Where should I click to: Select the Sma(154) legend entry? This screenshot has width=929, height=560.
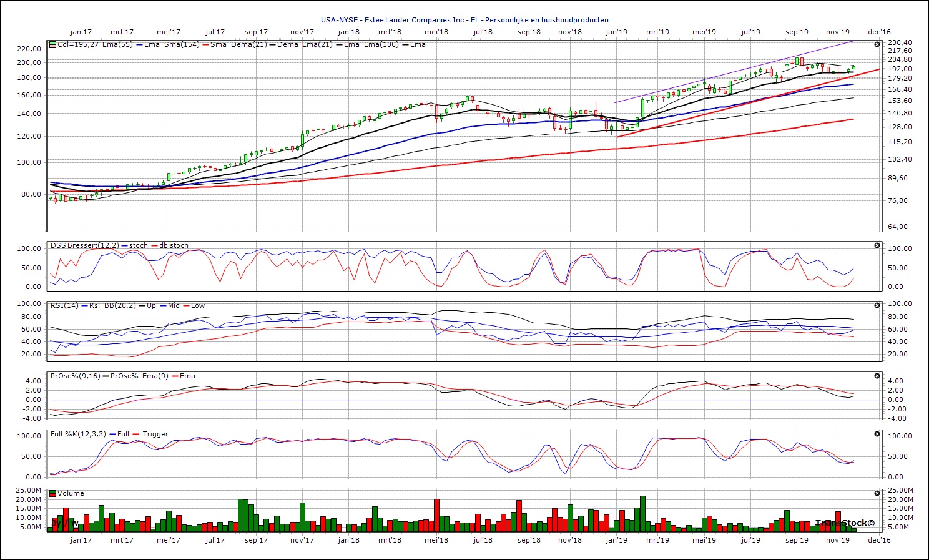click(x=182, y=44)
